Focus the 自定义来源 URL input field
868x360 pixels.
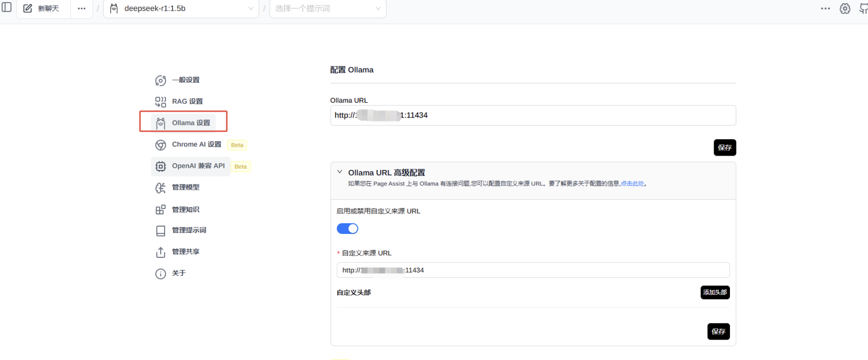(533, 270)
